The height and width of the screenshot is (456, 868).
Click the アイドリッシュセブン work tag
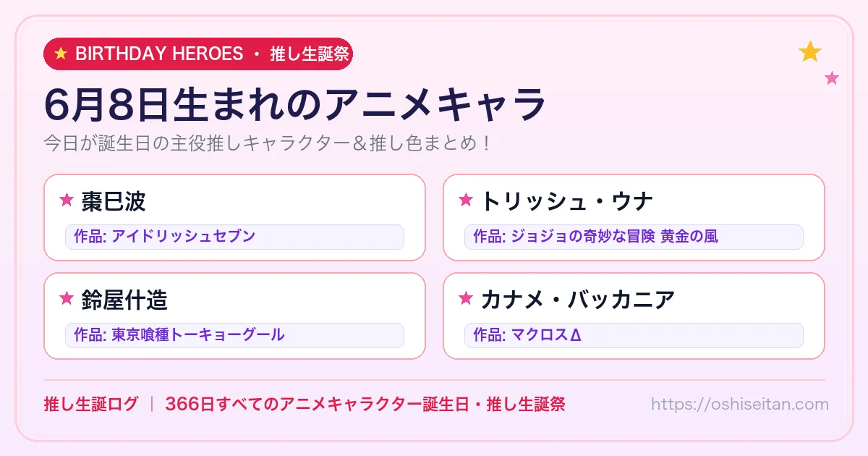pyautogui.click(x=234, y=237)
